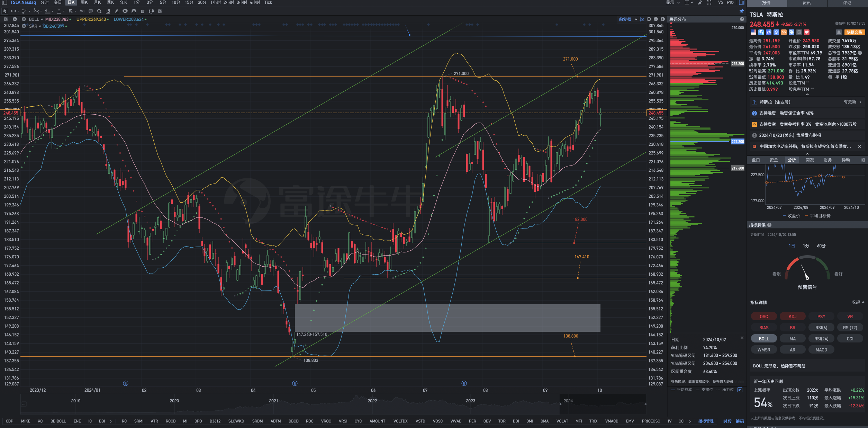Viewport: 868px width, 428px height.
Task: Select the KDJ indicator pill
Action: coord(793,316)
